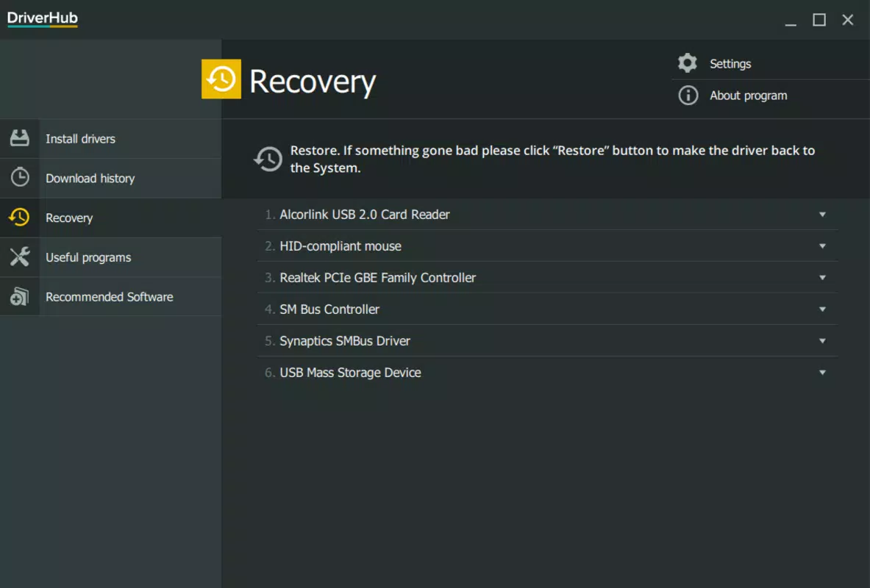Screen dimensions: 870x588
Task: Minimize the DriverHub window
Action: [791, 20]
